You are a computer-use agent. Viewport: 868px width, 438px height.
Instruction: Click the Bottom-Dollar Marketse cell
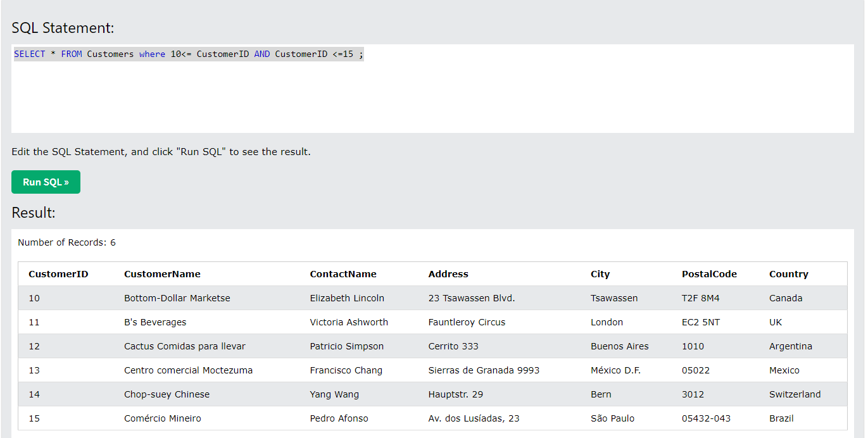[177, 298]
